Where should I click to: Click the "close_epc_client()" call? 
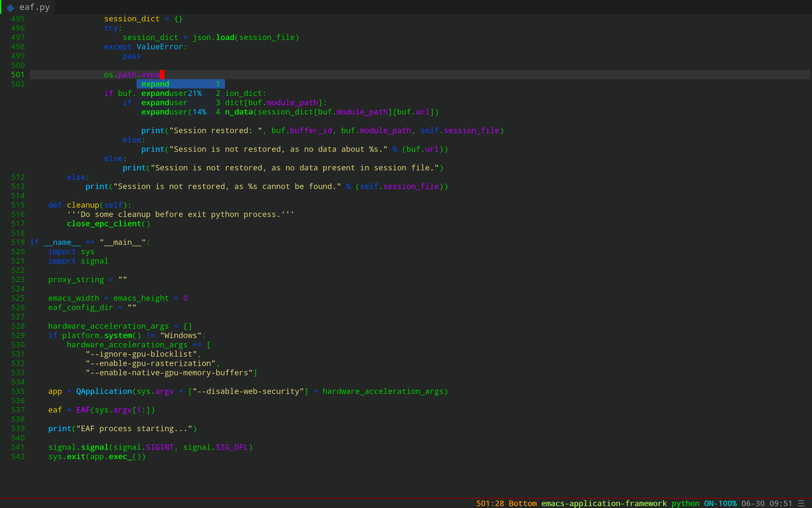tap(108, 224)
